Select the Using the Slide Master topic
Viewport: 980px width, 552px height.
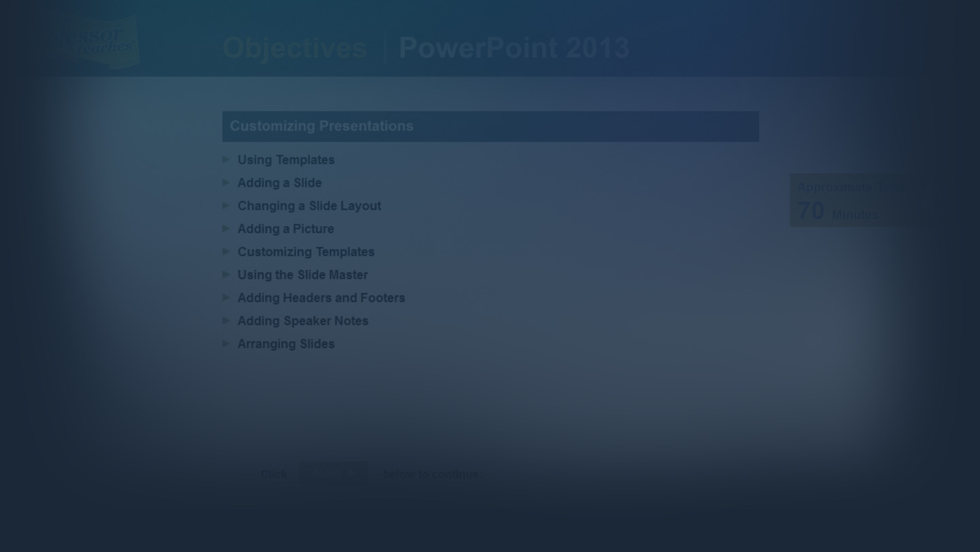click(303, 275)
